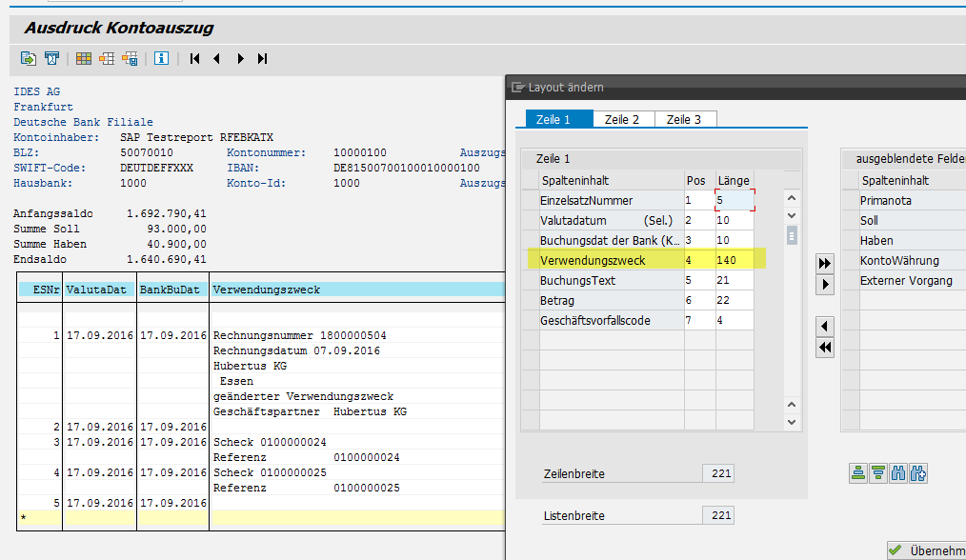This screenshot has width=966, height=560.
Task: Click the save layout icon
Action: pyautogui.click(x=131, y=58)
